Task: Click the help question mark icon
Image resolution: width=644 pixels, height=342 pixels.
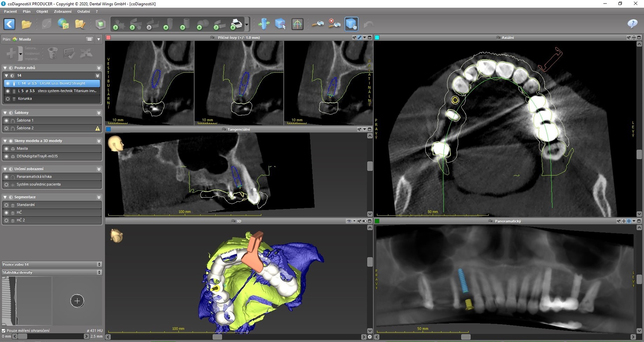Action: (632, 24)
